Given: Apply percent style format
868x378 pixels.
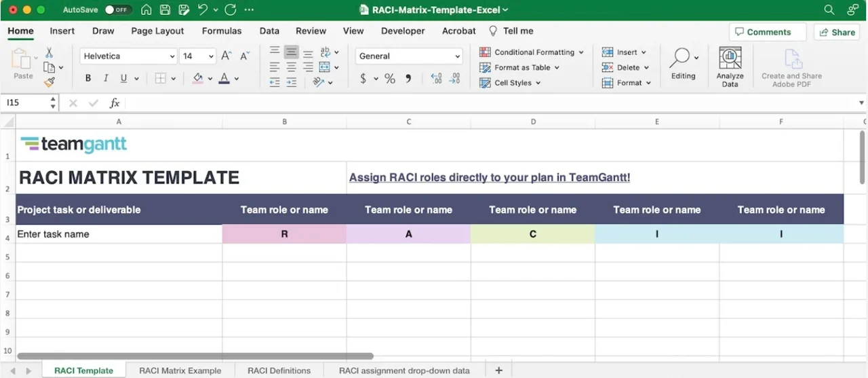Looking at the screenshot, I should tap(390, 79).
